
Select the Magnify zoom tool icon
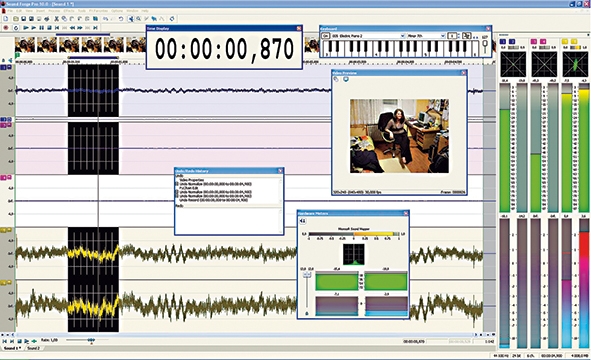point(138,19)
